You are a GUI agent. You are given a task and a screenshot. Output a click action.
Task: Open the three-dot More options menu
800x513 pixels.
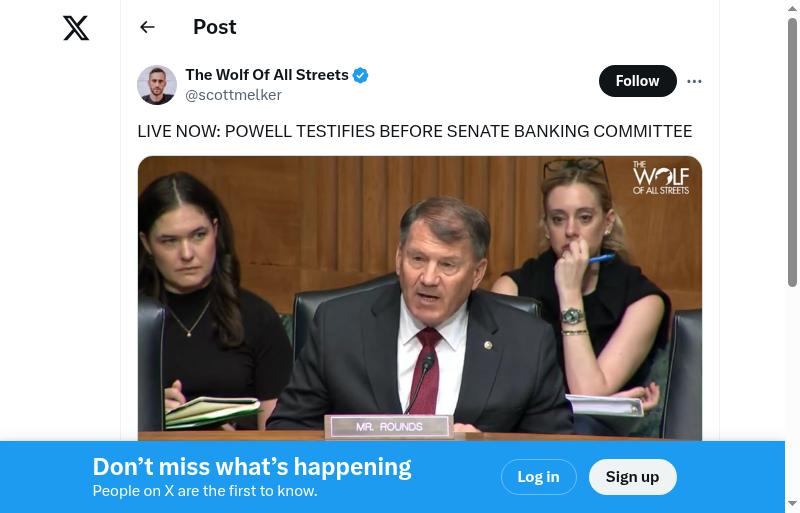coord(694,81)
